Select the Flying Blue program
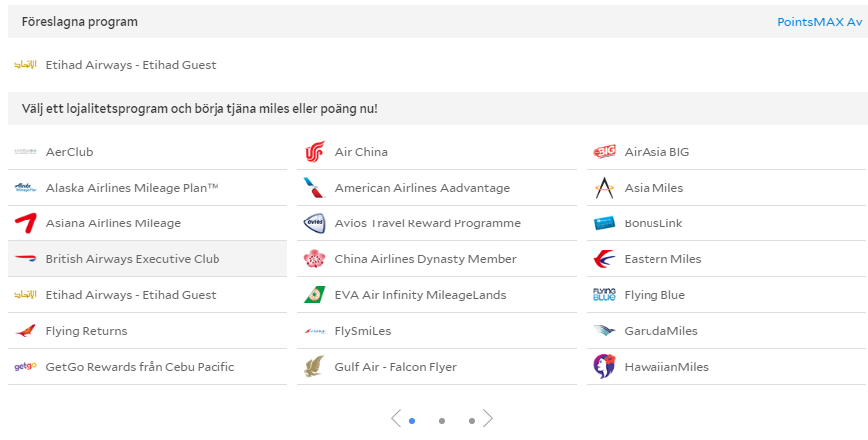This screenshot has height=440, width=868. coord(653,295)
